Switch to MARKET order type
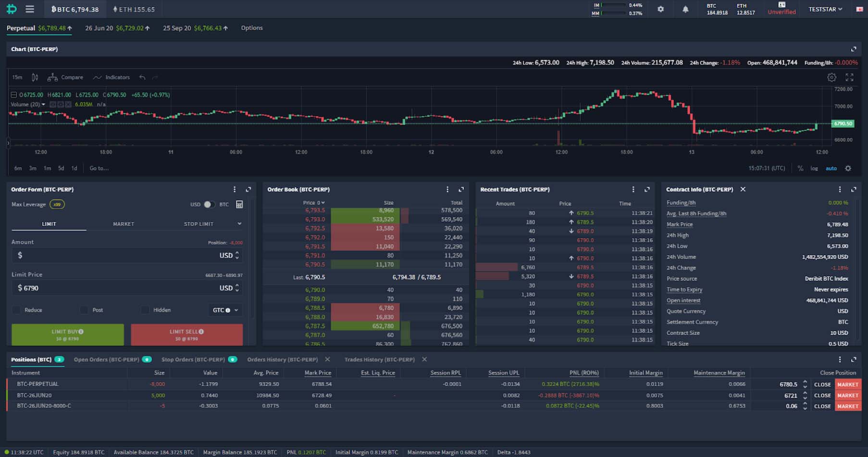This screenshot has width=868, height=457. pyautogui.click(x=124, y=224)
